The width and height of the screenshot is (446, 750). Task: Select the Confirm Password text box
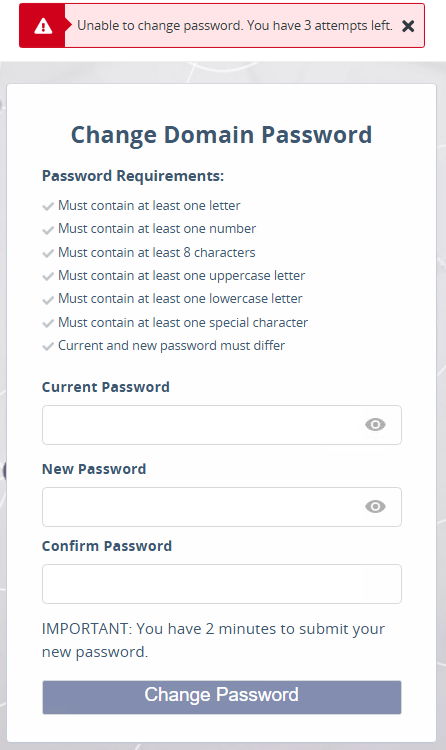click(222, 584)
